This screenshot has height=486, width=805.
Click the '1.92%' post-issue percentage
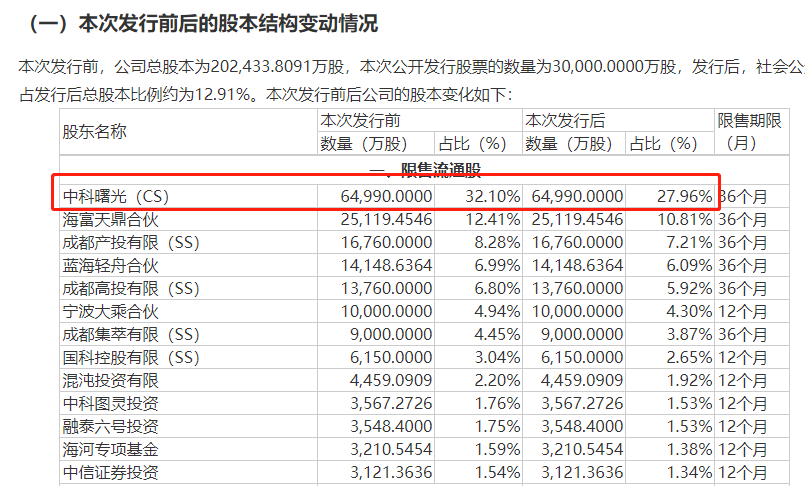(689, 381)
